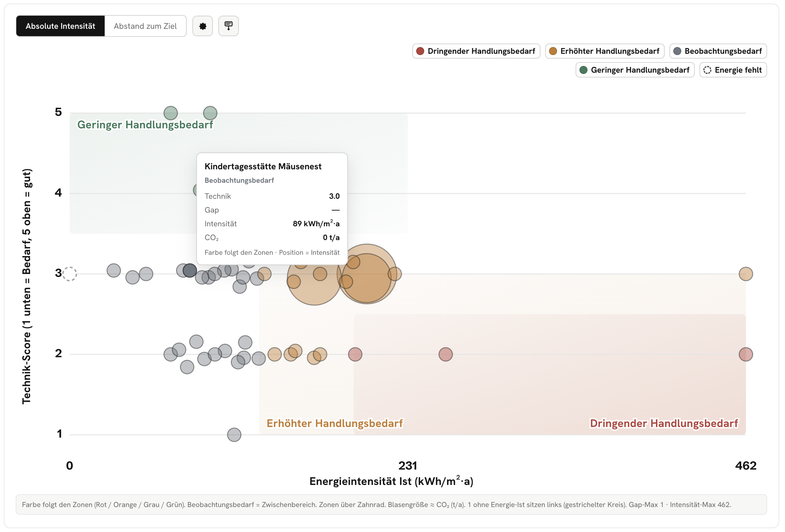Click the footer note starting 'Farbe folgt den Zonen (Rot'
This screenshot has height=532, width=785.
point(391,505)
